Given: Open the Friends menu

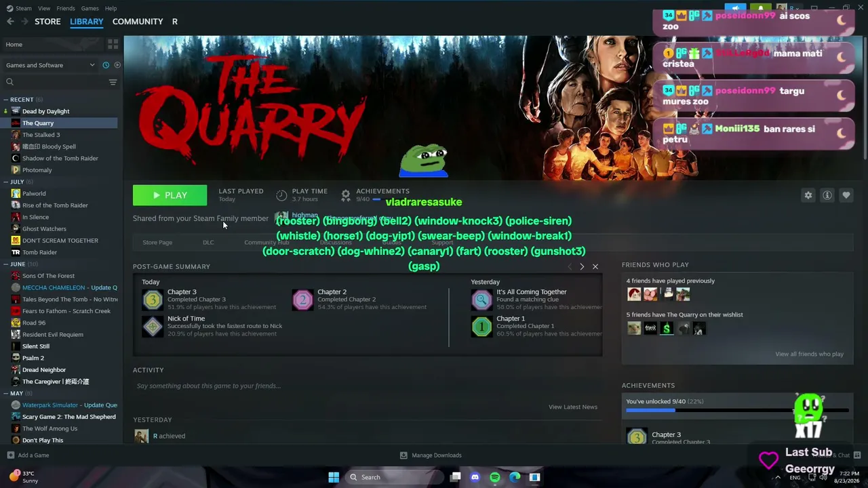Looking at the screenshot, I should tap(66, 8).
